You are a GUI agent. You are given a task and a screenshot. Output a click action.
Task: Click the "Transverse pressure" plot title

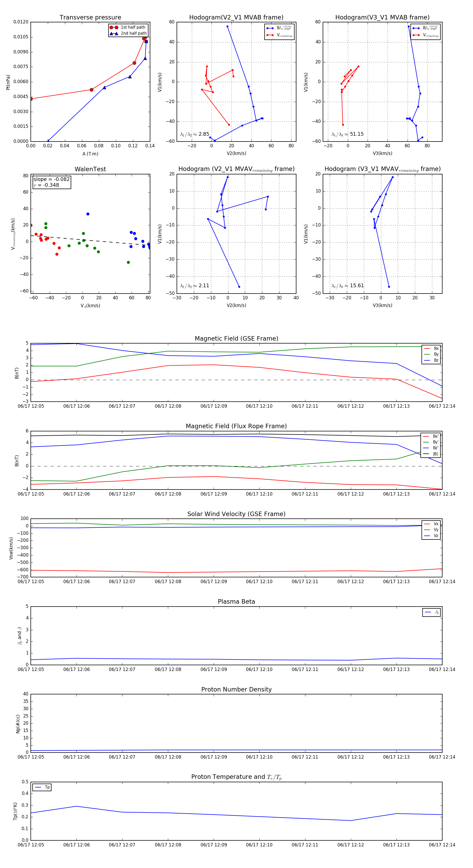pos(90,18)
